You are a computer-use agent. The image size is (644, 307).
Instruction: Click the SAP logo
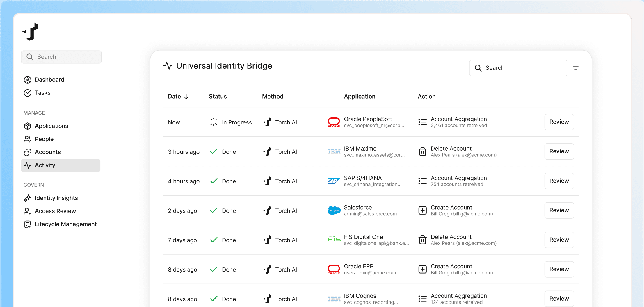tap(334, 181)
